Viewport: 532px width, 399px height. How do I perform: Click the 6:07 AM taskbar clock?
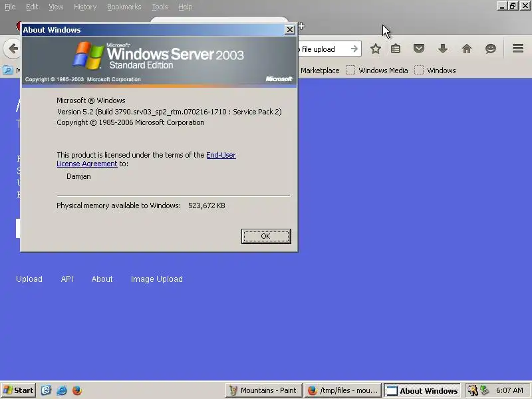pyautogui.click(x=509, y=390)
